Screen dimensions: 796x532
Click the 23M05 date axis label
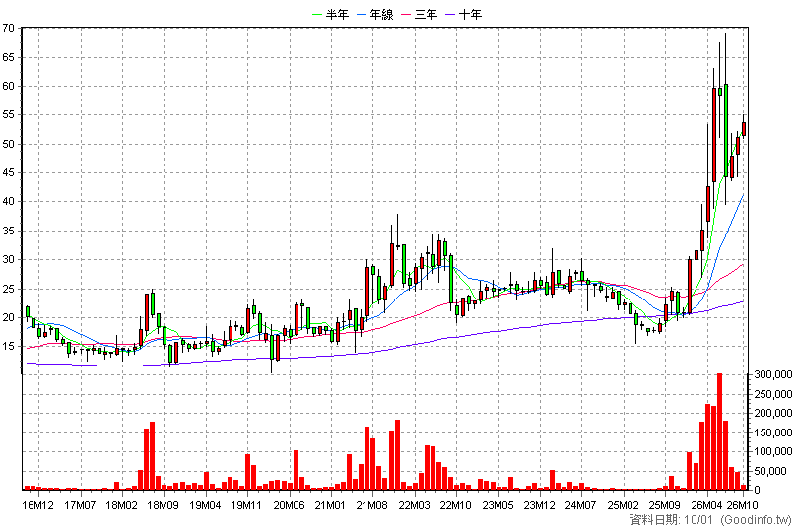pyautogui.click(x=498, y=505)
